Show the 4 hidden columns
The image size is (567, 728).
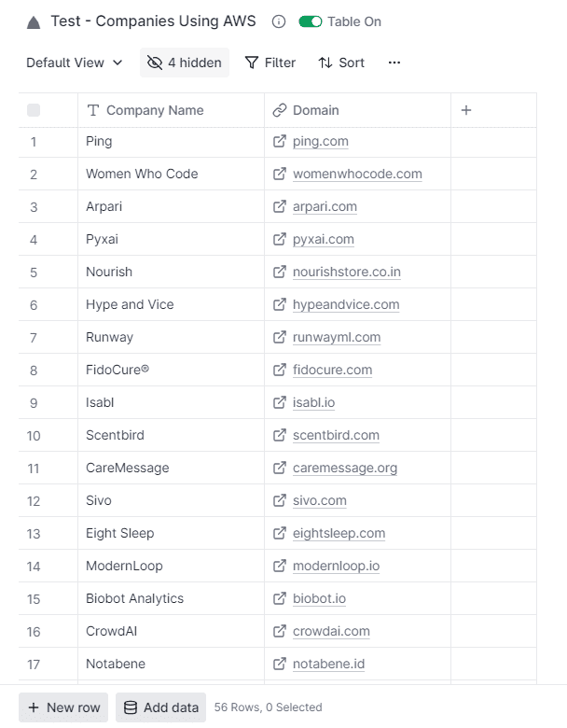pos(185,63)
